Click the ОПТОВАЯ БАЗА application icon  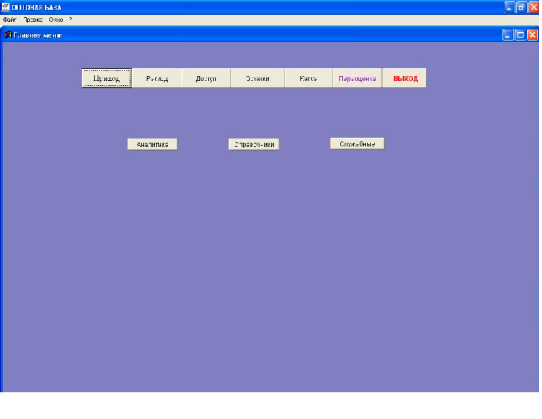(x=5, y=7)
